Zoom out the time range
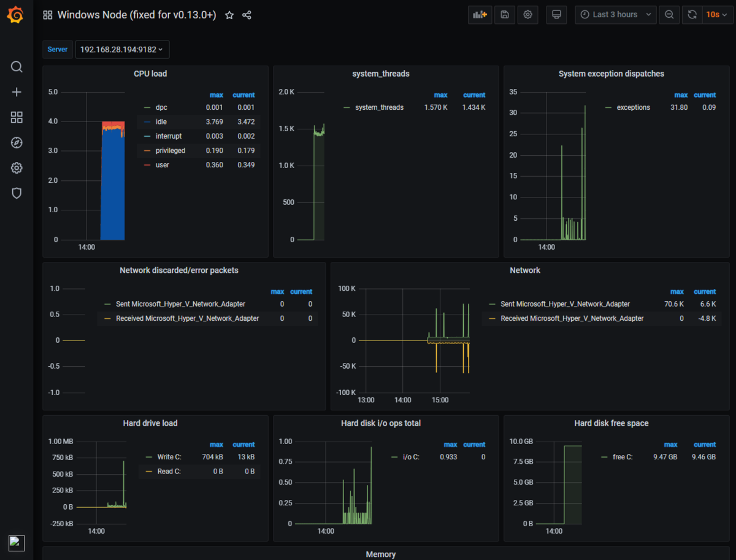The image size is (736, 560). pos(669,15)
